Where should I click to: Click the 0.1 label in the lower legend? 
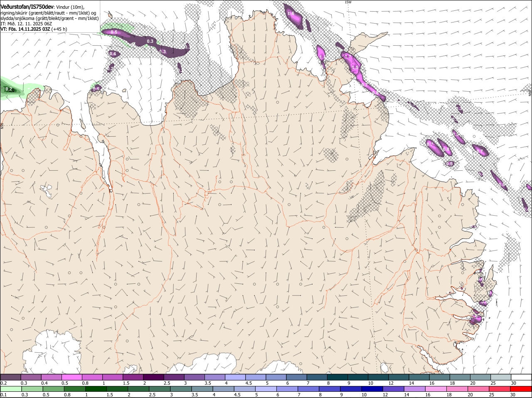(x=3, y=395)
